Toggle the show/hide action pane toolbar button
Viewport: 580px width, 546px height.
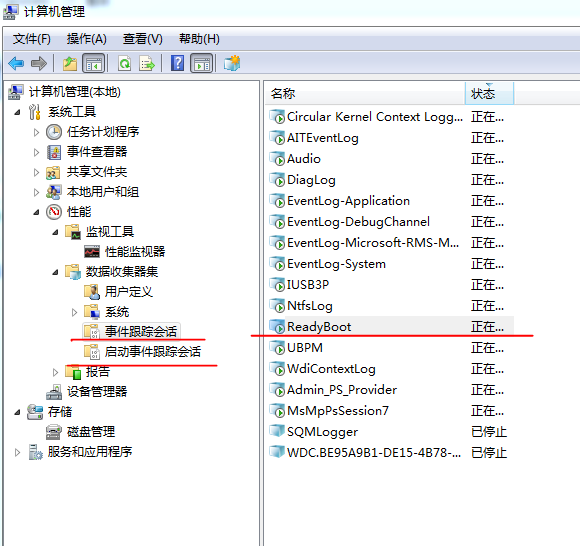(202, 63)
